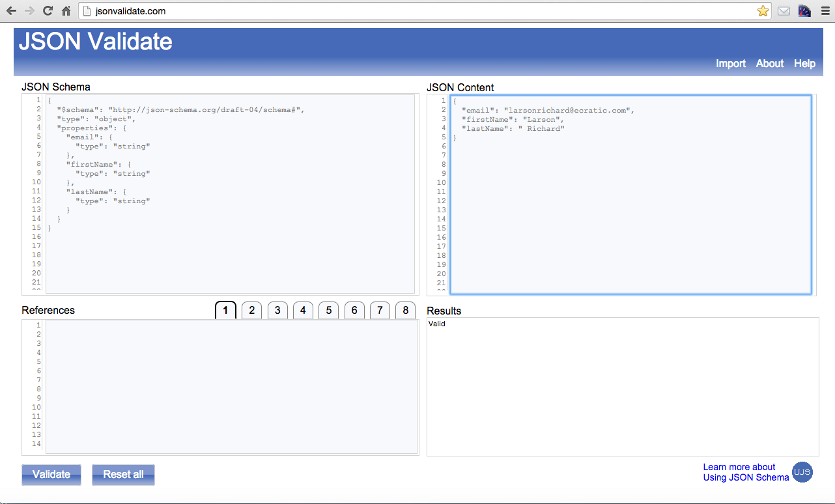Open the Import menu

click(730, 63)
